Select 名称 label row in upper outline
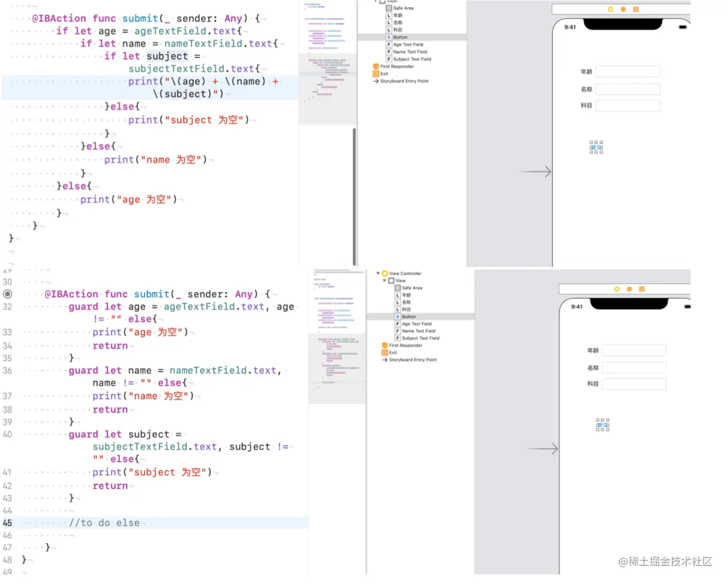 pyautogui.click(x=395, y=23)
